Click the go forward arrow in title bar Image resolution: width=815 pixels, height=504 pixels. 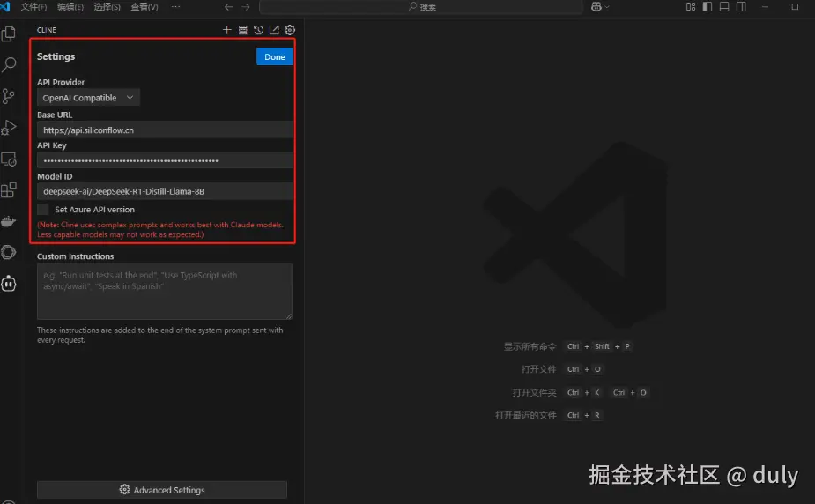[246, 7]
